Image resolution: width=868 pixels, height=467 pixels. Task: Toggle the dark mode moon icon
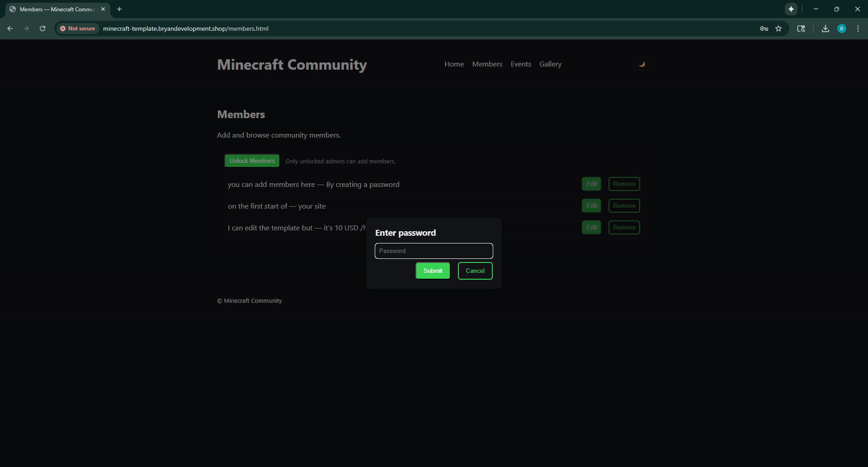coord(642,64)
